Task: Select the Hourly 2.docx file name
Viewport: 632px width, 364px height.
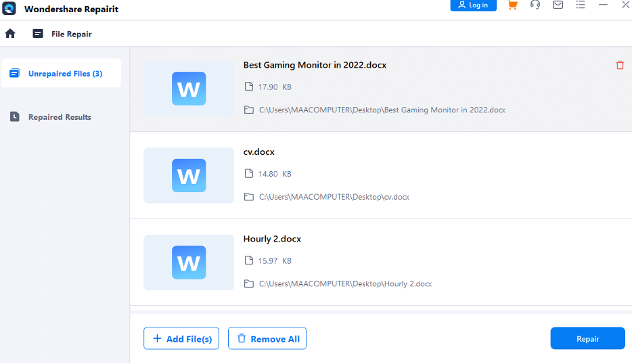Action: click(272, 239)
